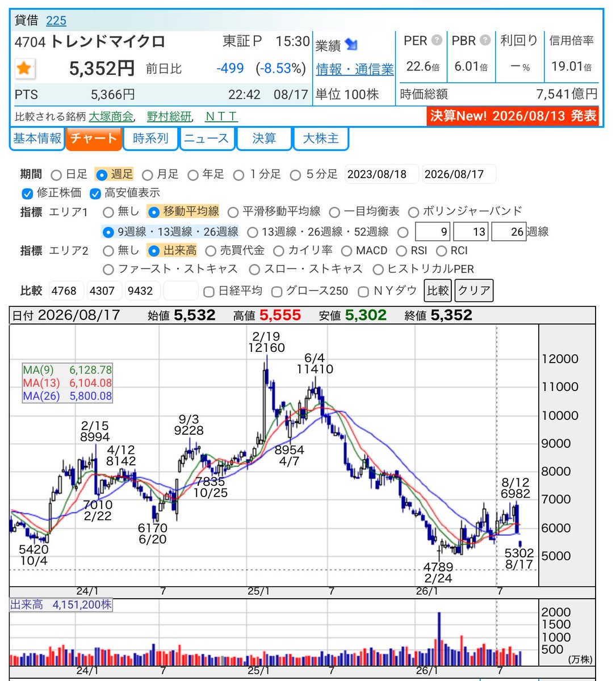Edit the end date field 2026/08/17
The height and width of the screenshot is (681, 616).
[459, 174]
